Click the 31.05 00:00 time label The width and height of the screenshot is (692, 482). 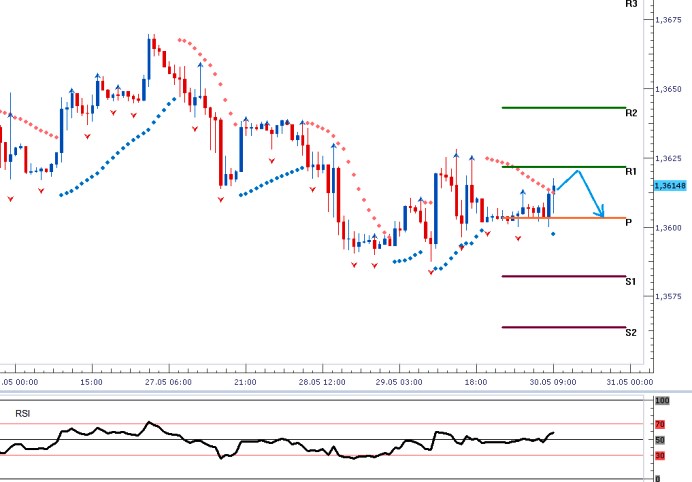coord(630,382)
